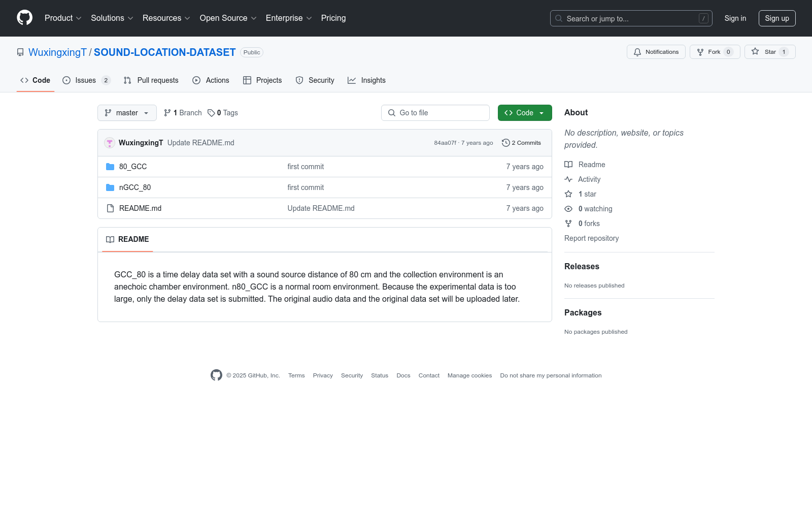Open the Privacy link in footer
This screenshot has height=508, width=812.
pyautogui.click(x=323, y=375)
